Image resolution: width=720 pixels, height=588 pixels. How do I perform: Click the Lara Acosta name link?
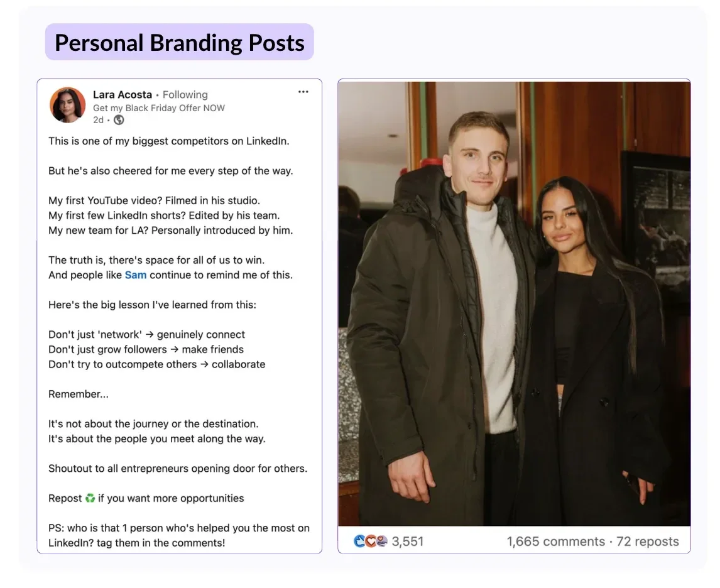point(122,94)
